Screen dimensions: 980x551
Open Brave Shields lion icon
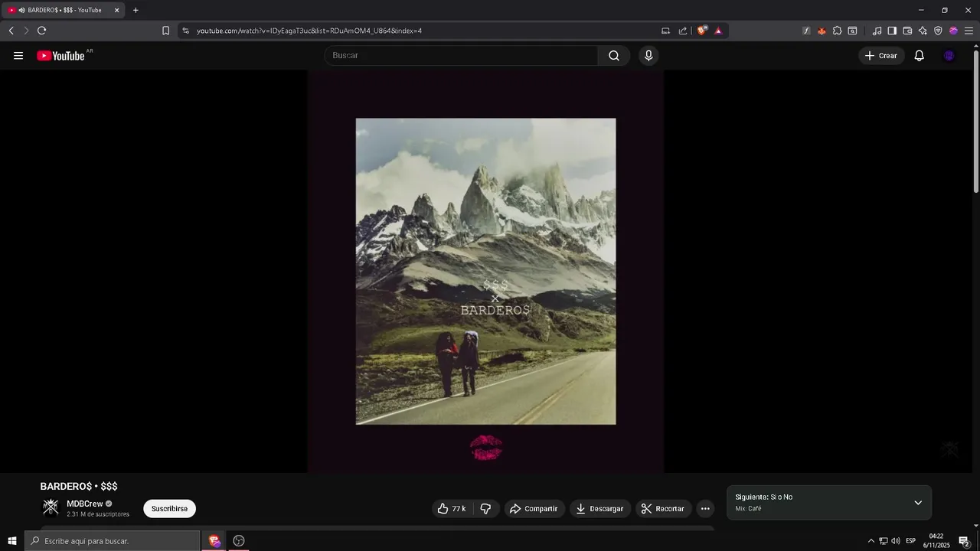[701, 31]
